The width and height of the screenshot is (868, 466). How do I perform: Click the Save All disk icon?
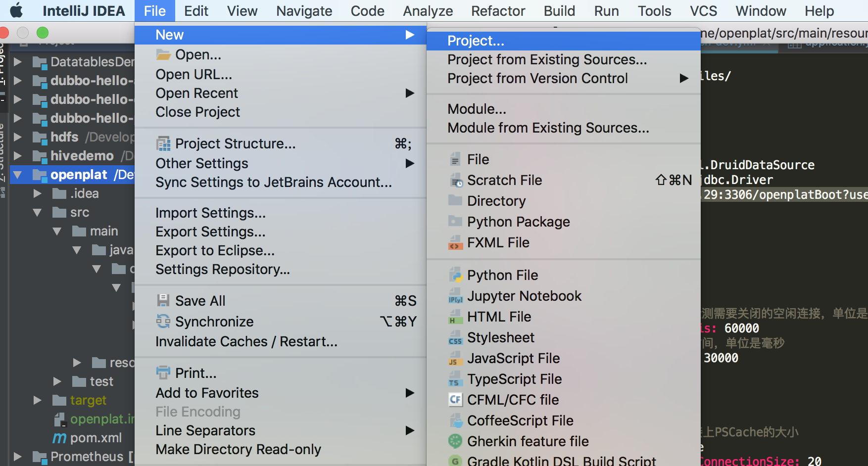tap(163, 301)
